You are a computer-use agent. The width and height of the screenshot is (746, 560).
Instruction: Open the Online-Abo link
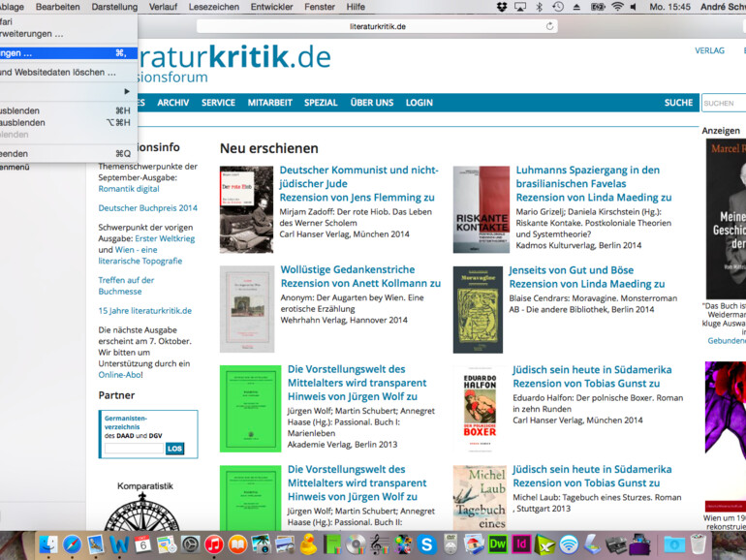click(120, 374)
